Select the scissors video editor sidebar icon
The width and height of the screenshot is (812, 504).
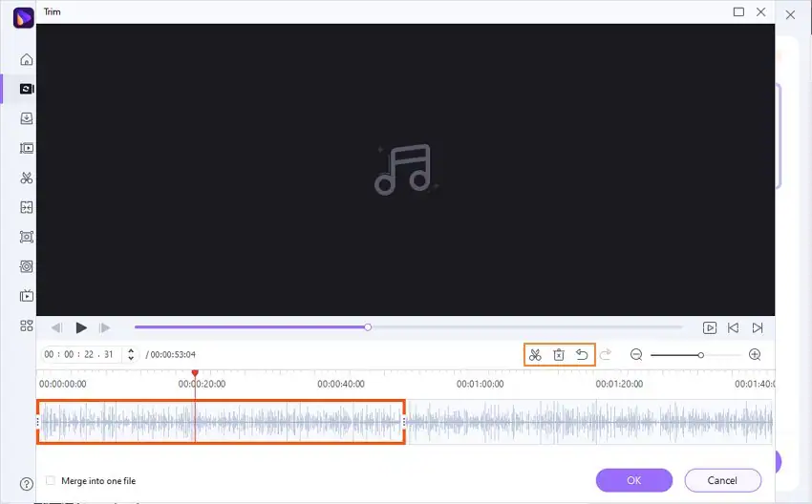click(x=27, y=178)
